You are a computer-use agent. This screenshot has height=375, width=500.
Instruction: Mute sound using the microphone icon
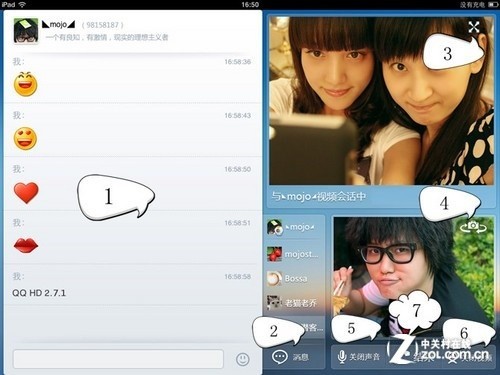(342, 357)
